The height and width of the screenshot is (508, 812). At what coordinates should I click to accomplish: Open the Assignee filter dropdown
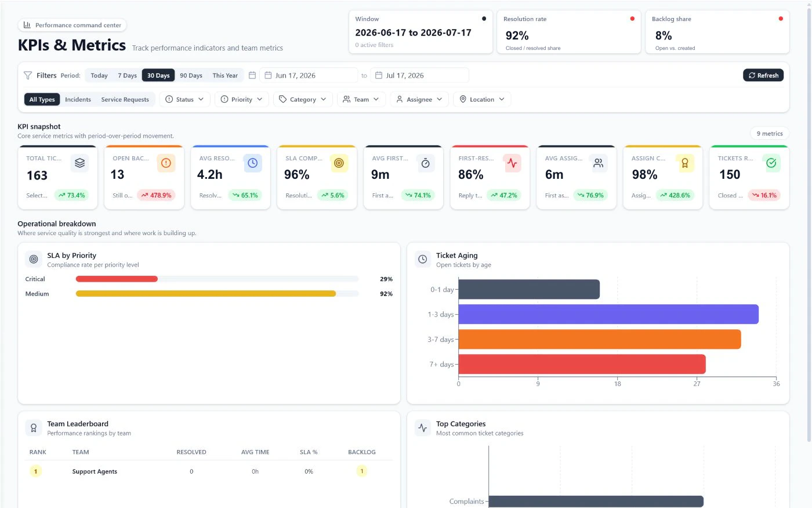[x=419, y=99]
